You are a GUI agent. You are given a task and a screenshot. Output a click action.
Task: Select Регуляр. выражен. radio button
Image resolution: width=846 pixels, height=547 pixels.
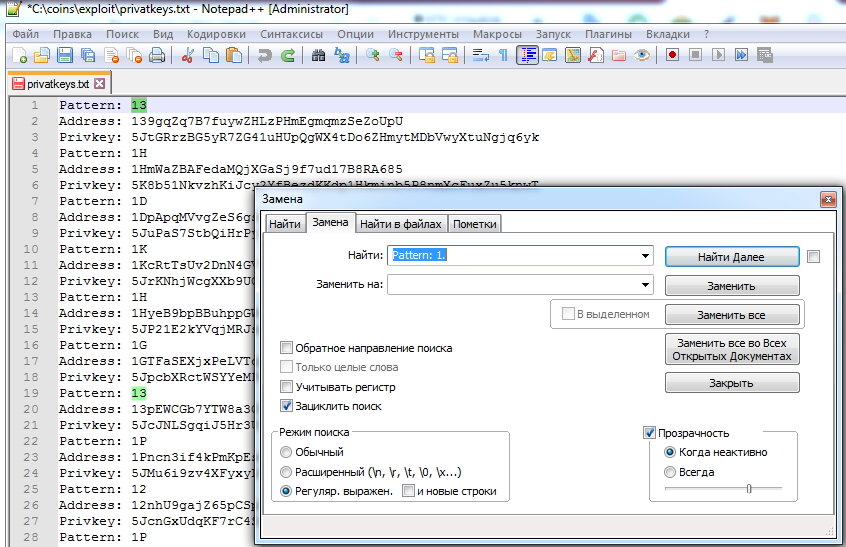click(286, 491)
